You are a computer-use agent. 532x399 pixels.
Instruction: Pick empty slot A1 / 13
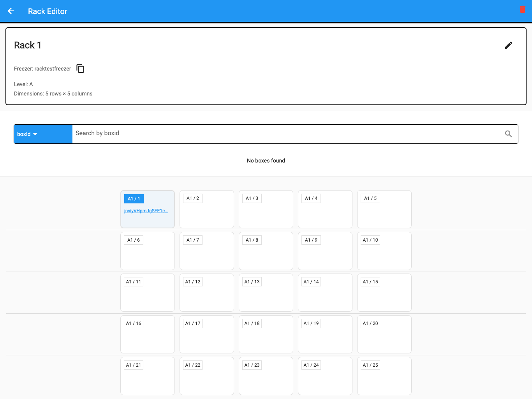pos(266,293)
